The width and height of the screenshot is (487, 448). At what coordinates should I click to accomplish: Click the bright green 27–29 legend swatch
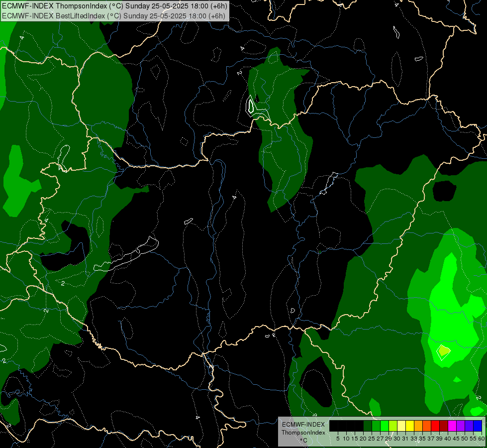[x=385, y=426]
